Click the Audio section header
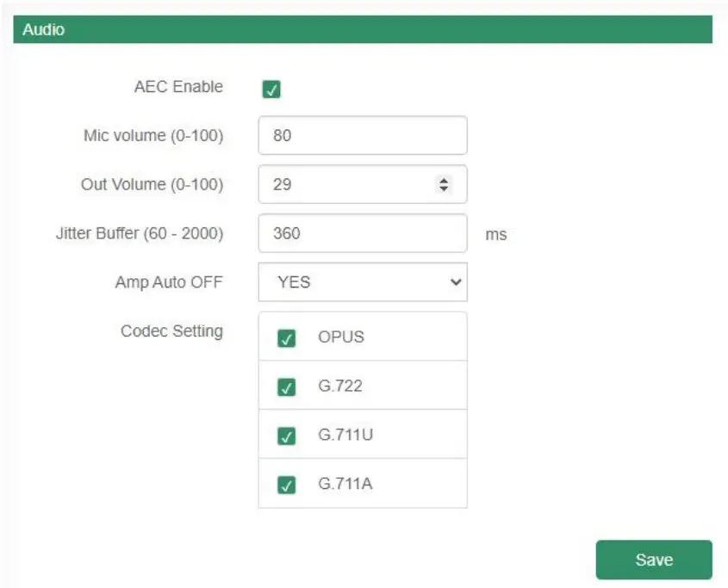Viewport: 728px width, 588px height. point(363,29)
